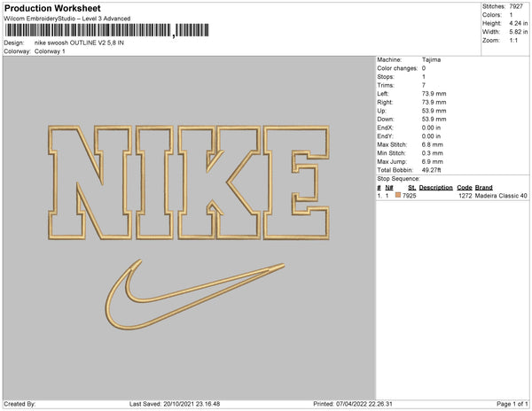Click the Height value 4.24 in

click(x=519, y=23)
